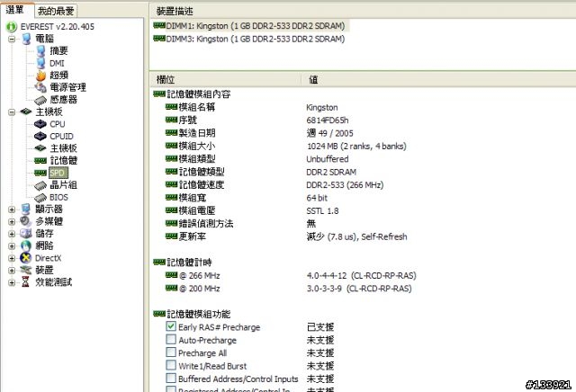Expand the 顯示器 tree node
576x392 pixels.
(12, 209)
